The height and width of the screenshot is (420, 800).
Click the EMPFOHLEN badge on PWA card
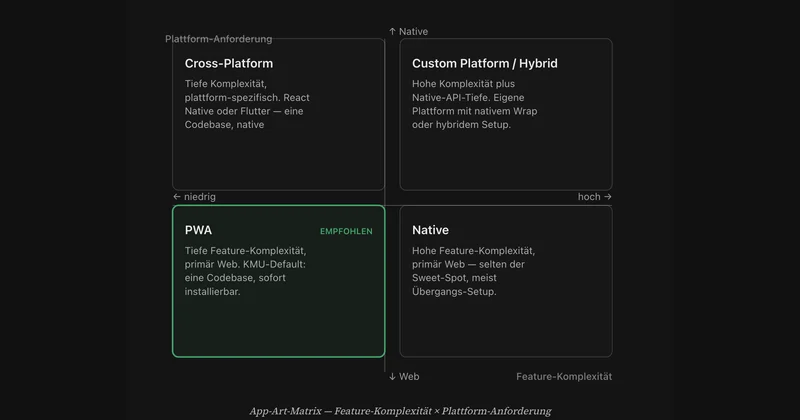(346, 231)
